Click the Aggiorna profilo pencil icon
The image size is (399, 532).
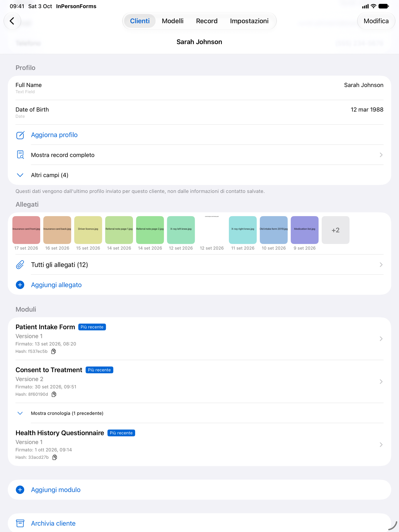coord(20,135)
